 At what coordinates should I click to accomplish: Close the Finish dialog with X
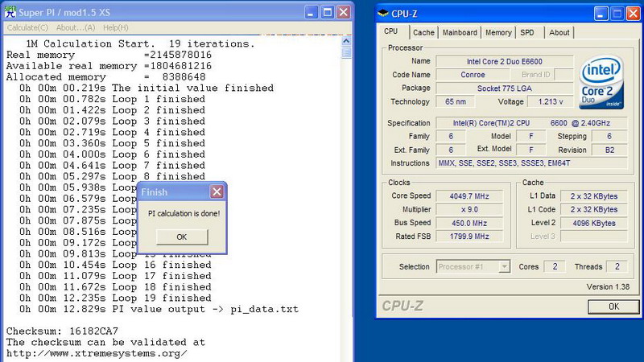pos(217,191)
